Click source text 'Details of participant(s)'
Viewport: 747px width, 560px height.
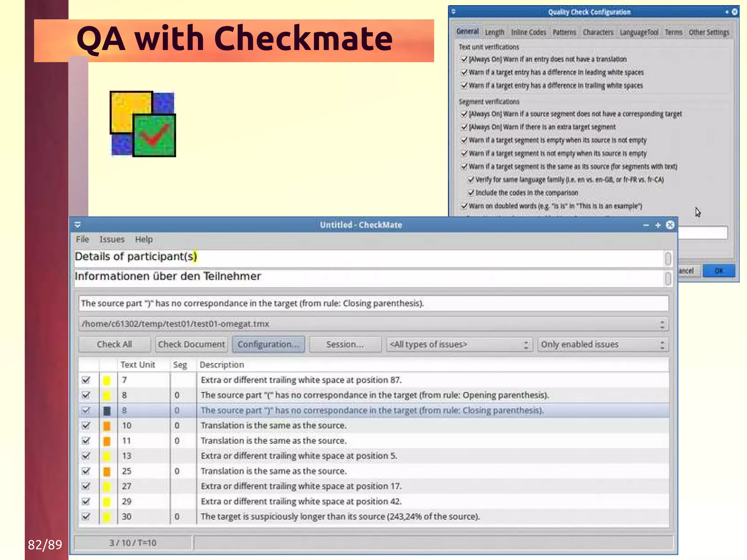pos(136,256)
